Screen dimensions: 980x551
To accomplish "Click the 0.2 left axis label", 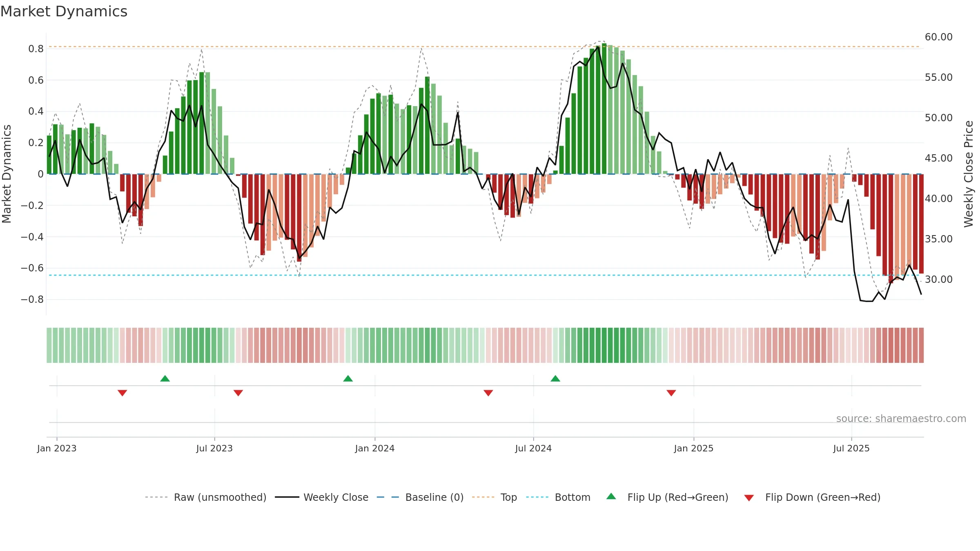I will click(36, 143).
